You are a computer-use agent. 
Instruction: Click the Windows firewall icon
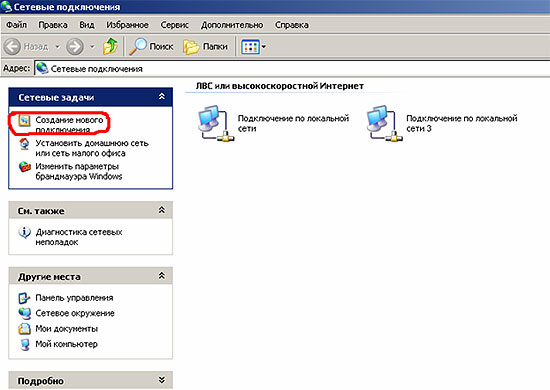[25, 167]
